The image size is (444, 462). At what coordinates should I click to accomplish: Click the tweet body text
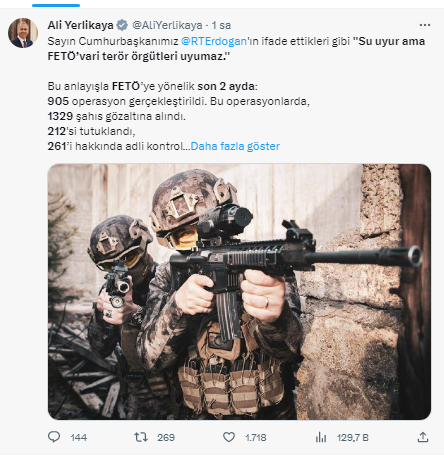236,94
